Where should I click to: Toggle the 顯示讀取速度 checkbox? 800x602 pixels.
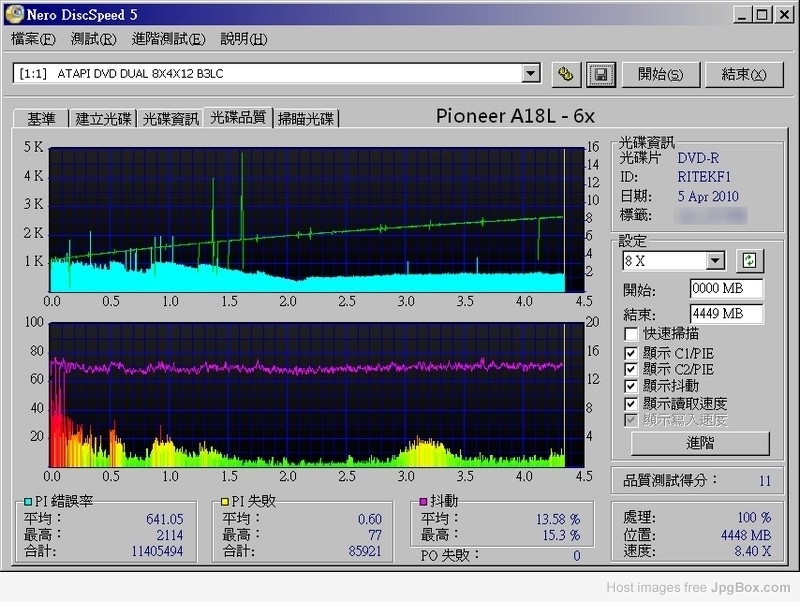[631, 403]
